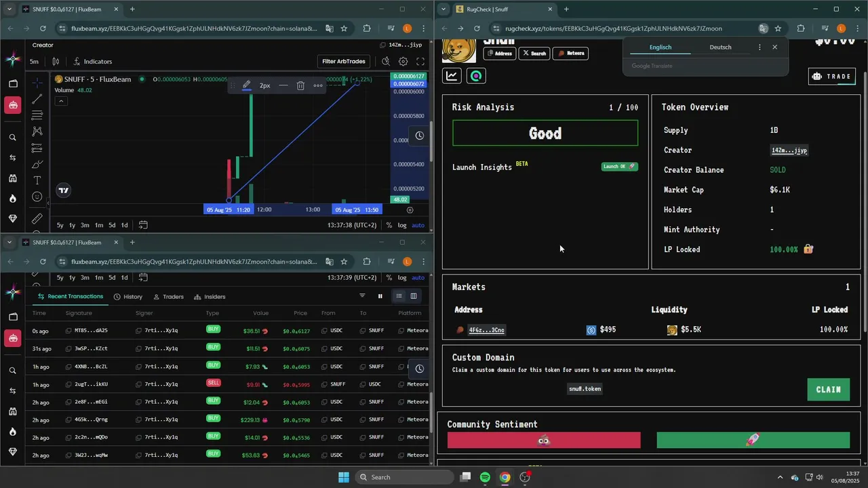Open timezone menu showing 13:37:38 (UTC+2)

pos(352,225)
